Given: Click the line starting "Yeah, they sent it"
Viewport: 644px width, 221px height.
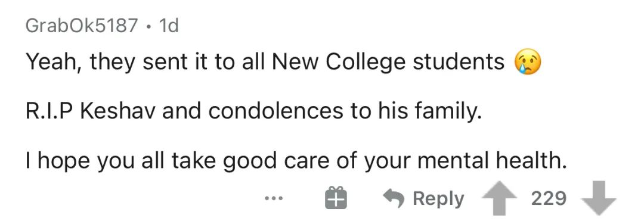Looking at the screenshot, I should (283, 63).
